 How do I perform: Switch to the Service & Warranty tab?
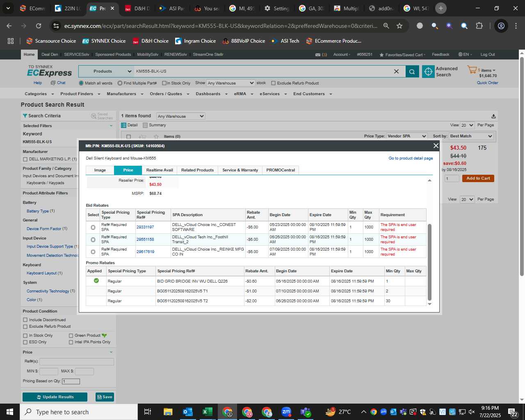pyautogui.click(x=240, y=170)
